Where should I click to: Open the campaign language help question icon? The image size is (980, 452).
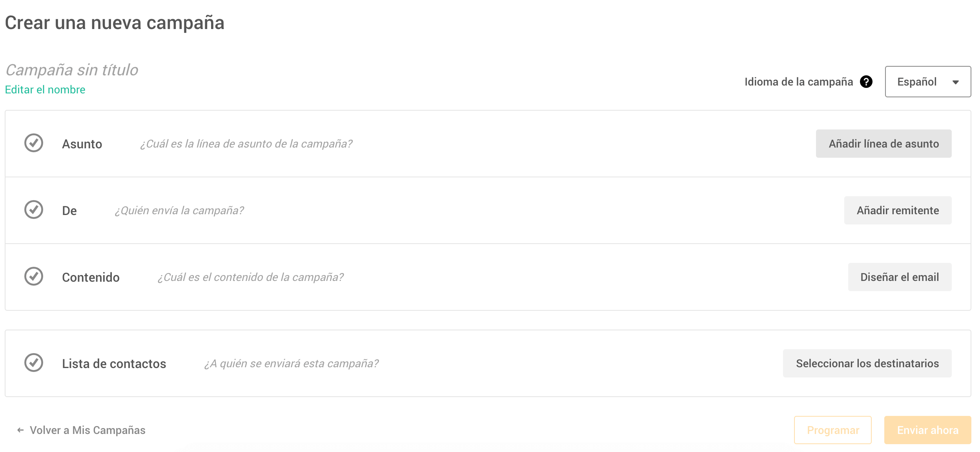(866, 82)
